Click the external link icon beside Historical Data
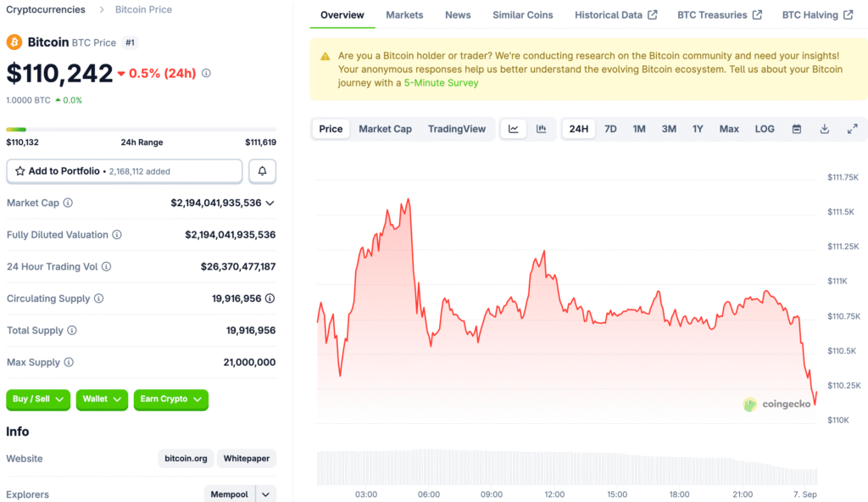868x502 pixels. tap(653, 15)
